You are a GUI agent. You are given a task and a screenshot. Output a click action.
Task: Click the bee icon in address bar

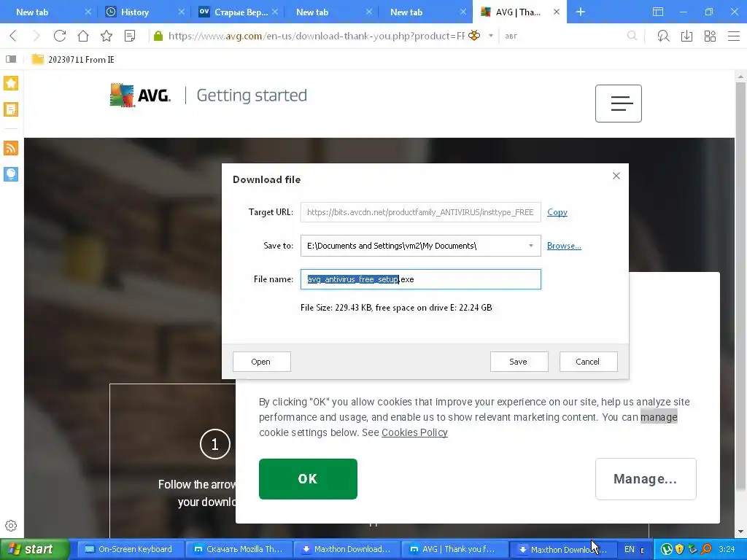(474, 35)
